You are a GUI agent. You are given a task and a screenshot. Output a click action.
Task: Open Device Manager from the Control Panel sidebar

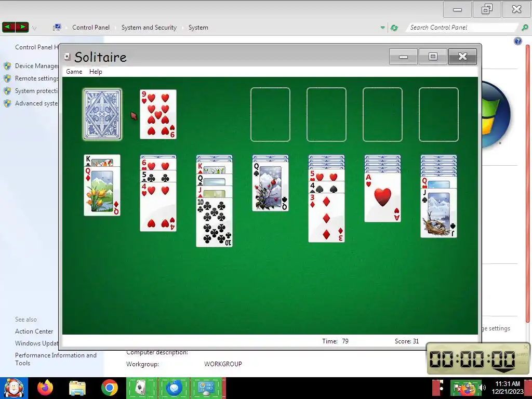coord(37,66)
